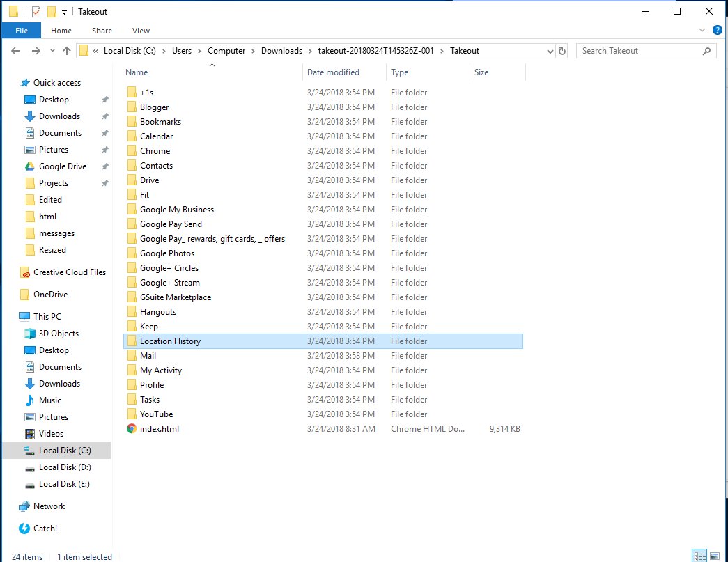Switch to Large icons view layout
The image size is (728, 562).
point(715,556)
